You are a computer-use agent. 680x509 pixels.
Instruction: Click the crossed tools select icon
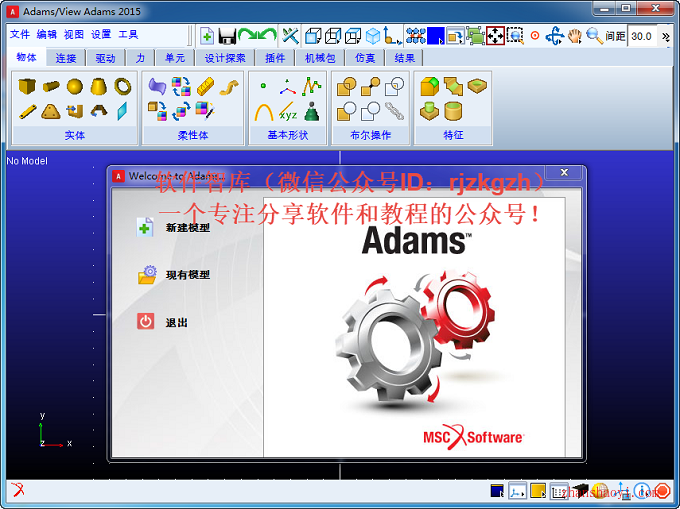point(290,36)
